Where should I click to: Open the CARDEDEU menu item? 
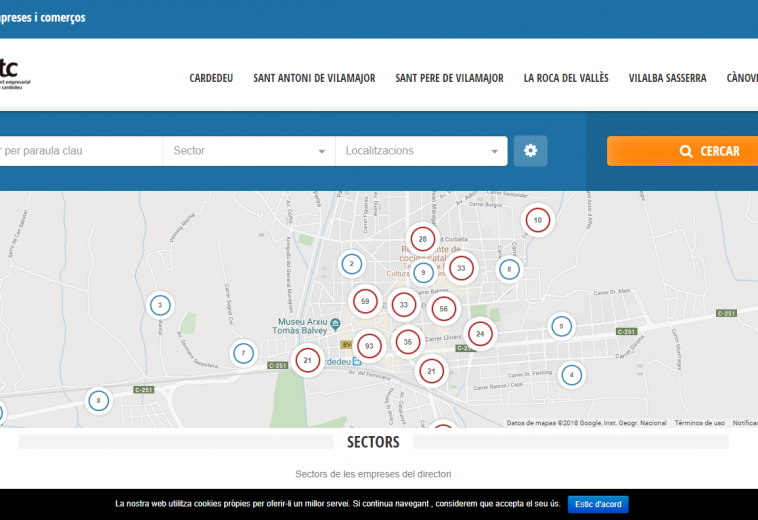[211, 78]
